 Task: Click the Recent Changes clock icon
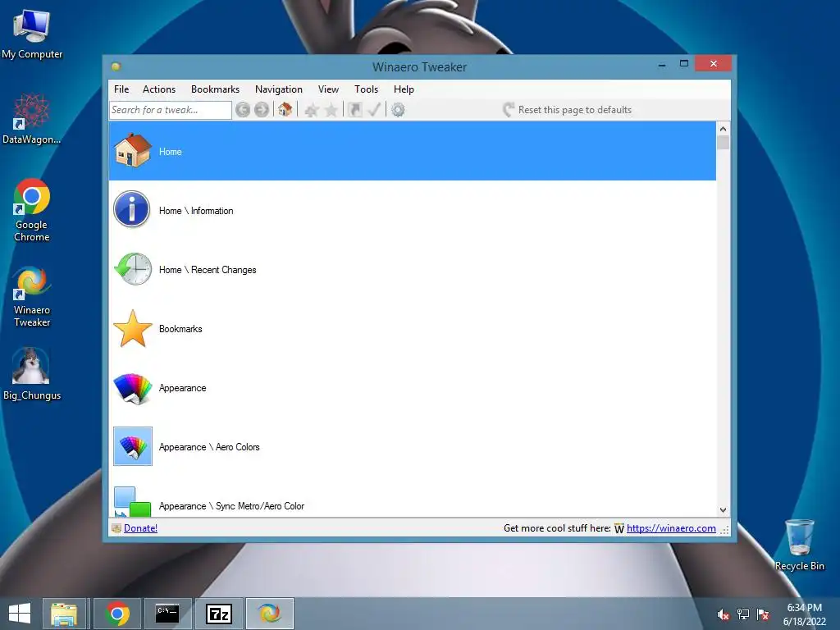[133, 269]
